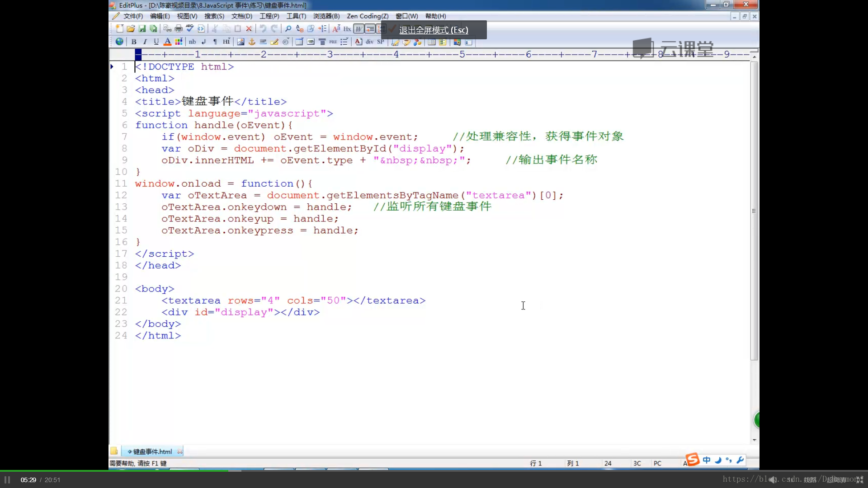Click the Font color A icon

(x=167, y=42)
